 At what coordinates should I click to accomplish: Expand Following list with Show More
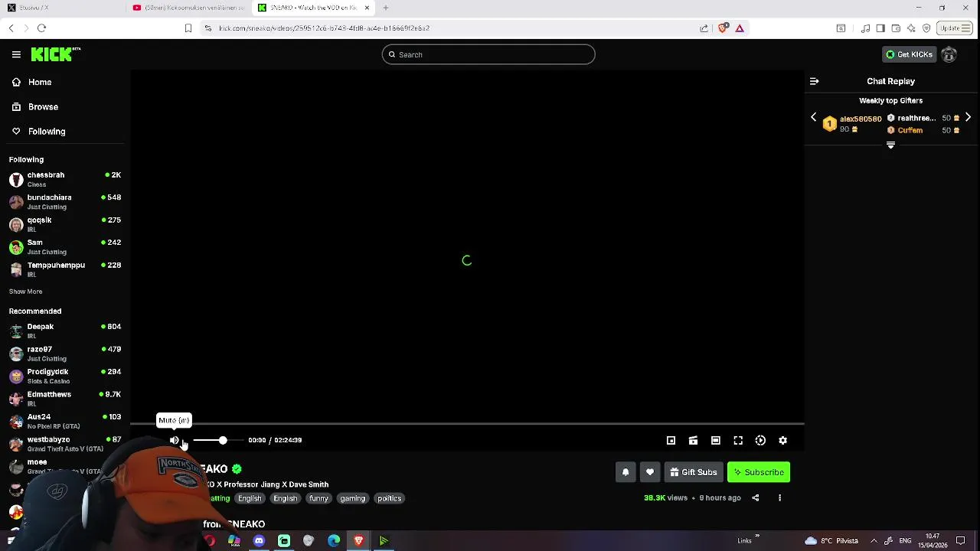[x=25, y=292]
